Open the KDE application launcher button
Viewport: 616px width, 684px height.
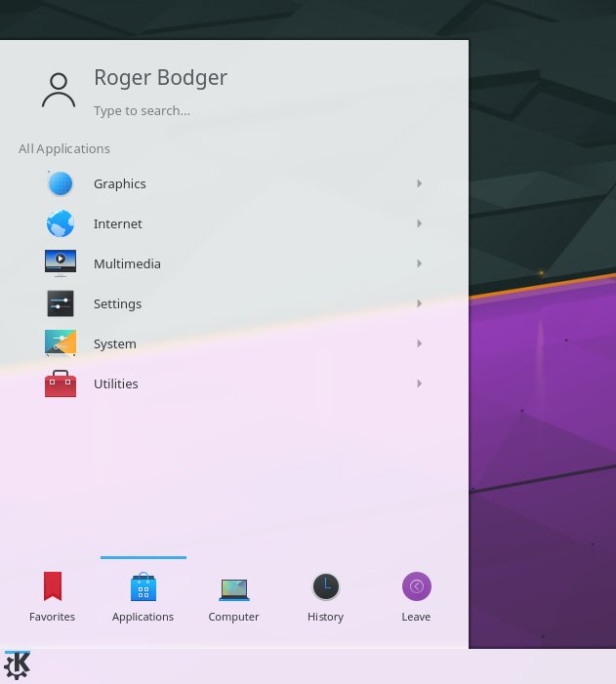pos(17,665)
